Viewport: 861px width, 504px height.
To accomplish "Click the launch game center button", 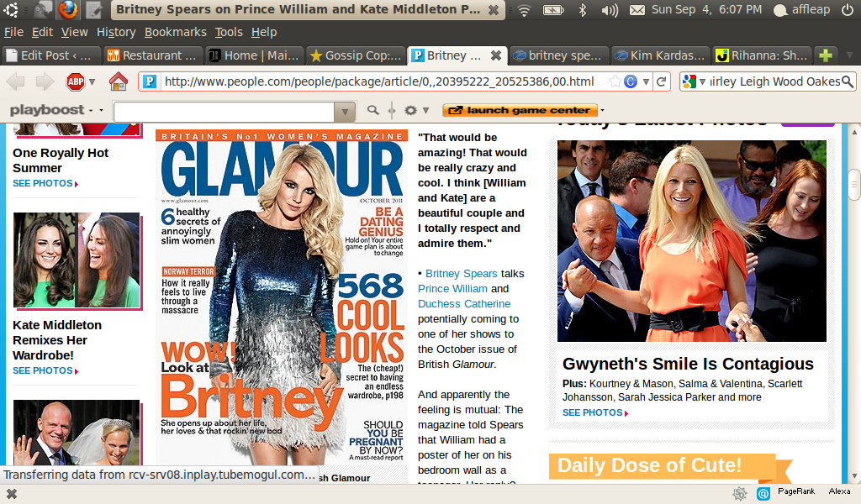I will coord(520,110).
